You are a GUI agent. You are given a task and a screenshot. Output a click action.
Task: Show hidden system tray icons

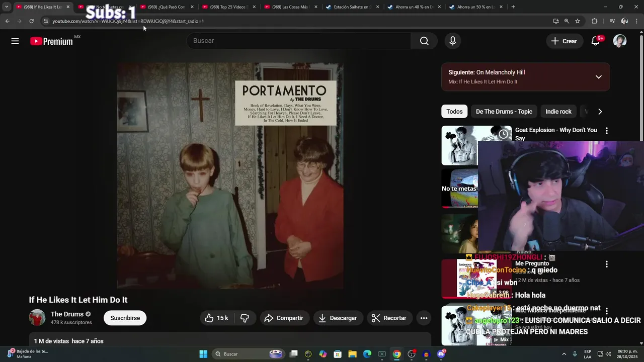pos(564,354)
